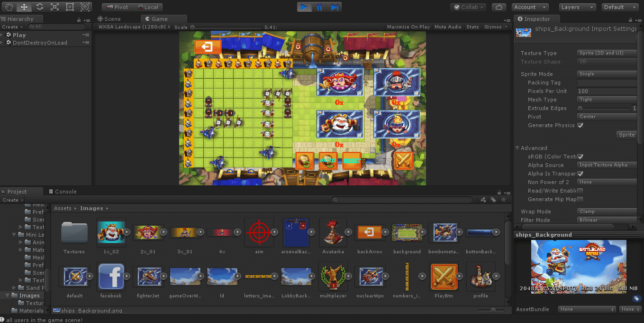Select the fighterJet sprite asset
The image size is (644, 323).
click(148, 277)
